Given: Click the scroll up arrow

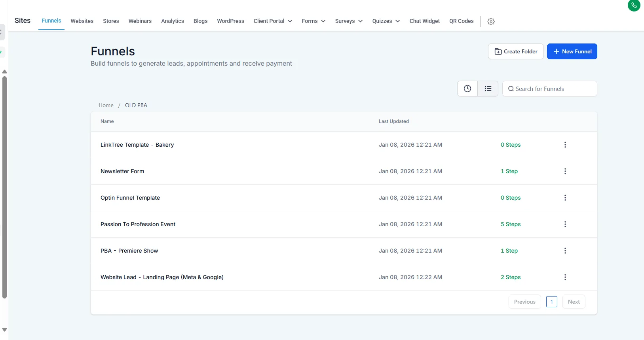Looking at the screenshot, I should [4, 72].
